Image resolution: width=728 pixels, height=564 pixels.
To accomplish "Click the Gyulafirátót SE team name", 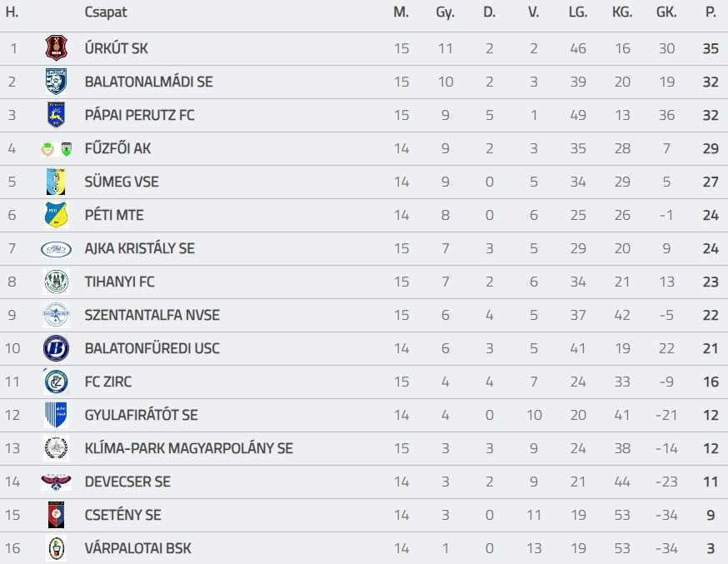I will click(x=141, y=415).
